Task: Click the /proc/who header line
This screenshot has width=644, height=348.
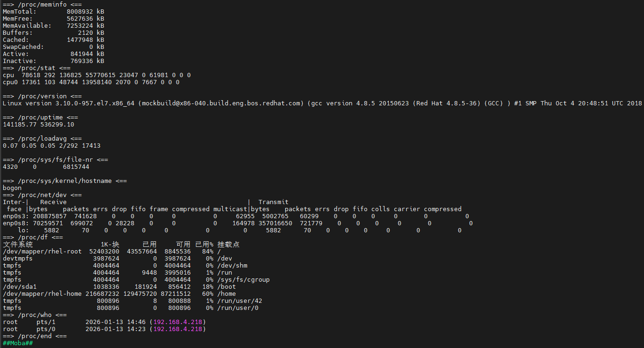Action: (x=35, y=315)
